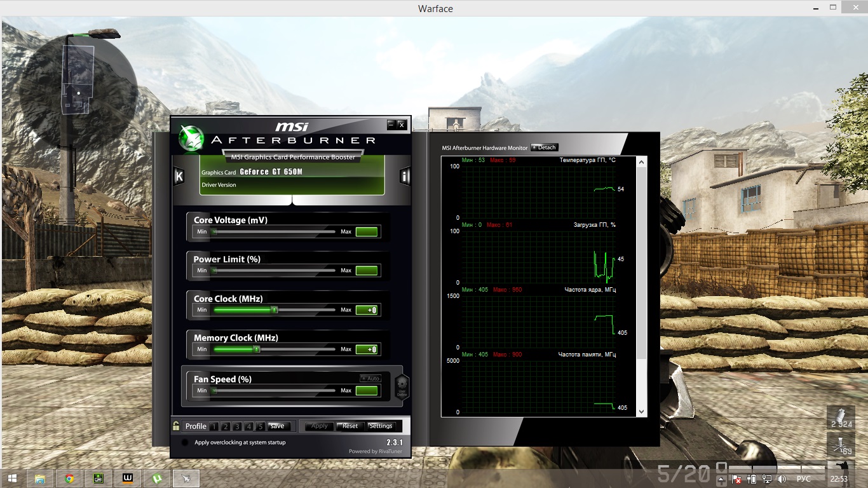Click the hardware monitor scrollbar thumb
The width and height of the screenshot is (868, 488).
[641, 264]
